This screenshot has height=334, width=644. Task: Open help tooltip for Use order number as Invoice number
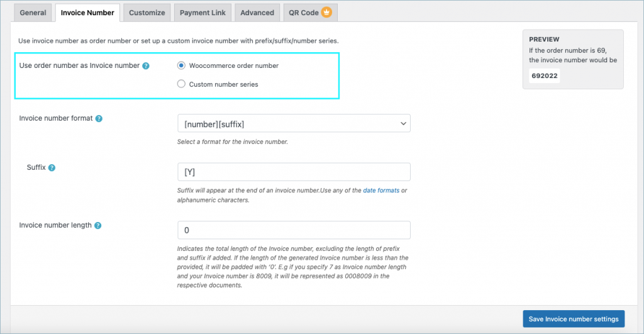click(146, 66)
